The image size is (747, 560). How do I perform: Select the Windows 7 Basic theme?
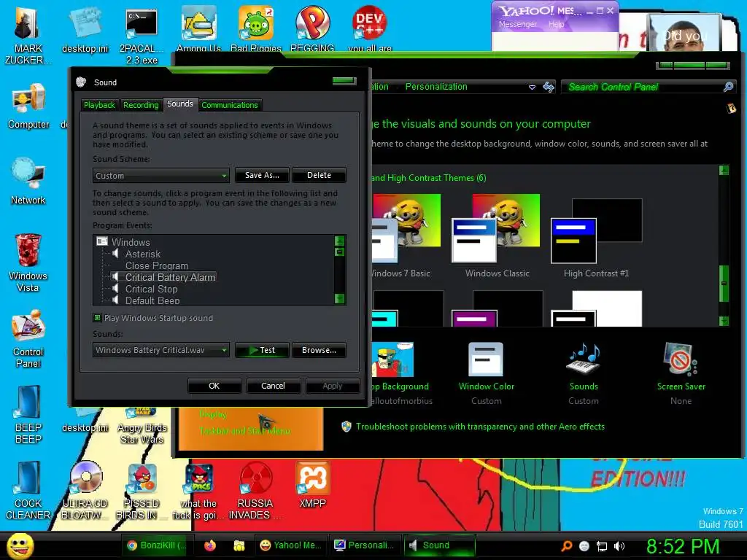point(406,236)
